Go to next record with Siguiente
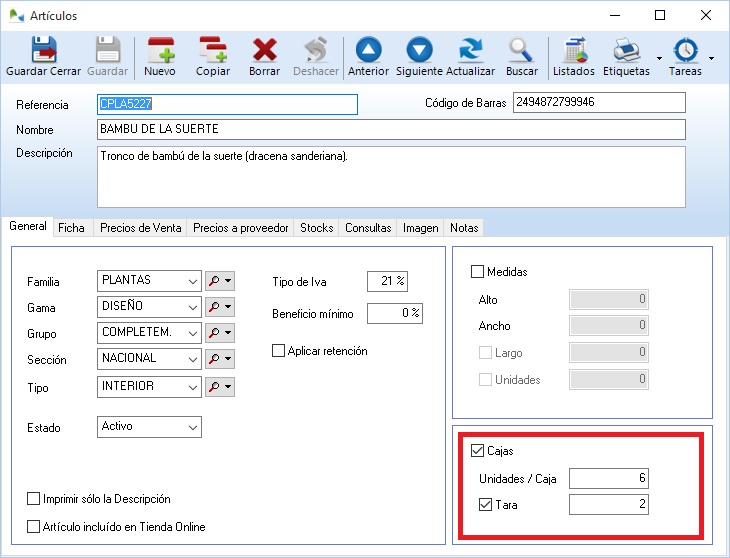 pyautogui.click(x=419, y=51)
